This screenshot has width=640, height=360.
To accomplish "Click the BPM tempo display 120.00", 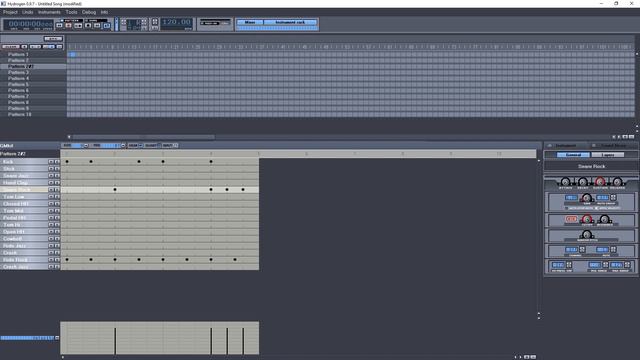I will 176,22.
